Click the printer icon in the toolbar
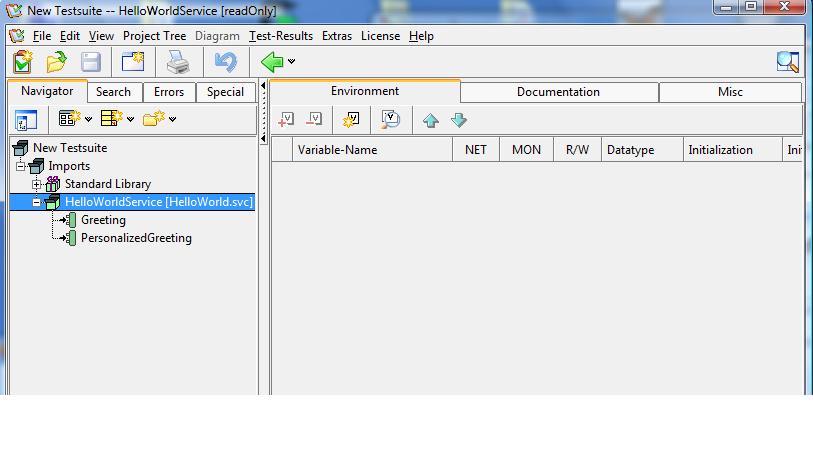Viewport: 813px width, 450px height. point(178,62)
